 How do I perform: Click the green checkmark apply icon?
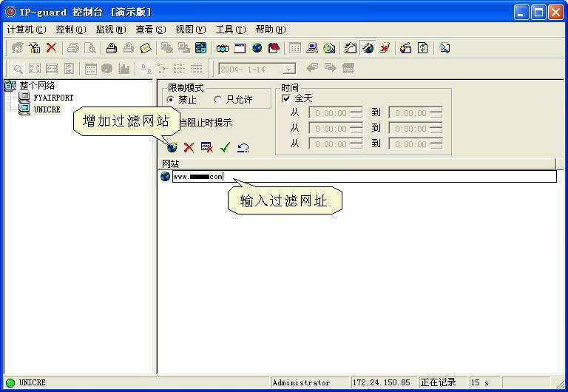click(x=225, y=147)
